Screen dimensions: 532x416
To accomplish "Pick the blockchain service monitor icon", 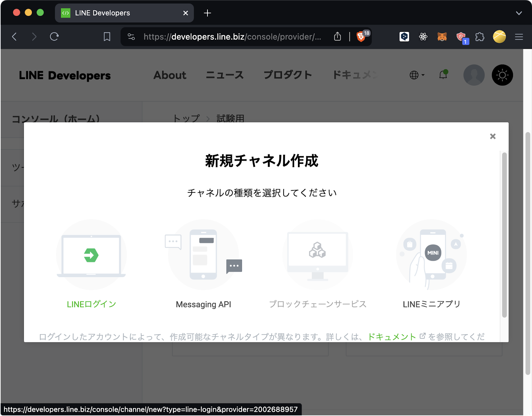I will pos(318,255).
